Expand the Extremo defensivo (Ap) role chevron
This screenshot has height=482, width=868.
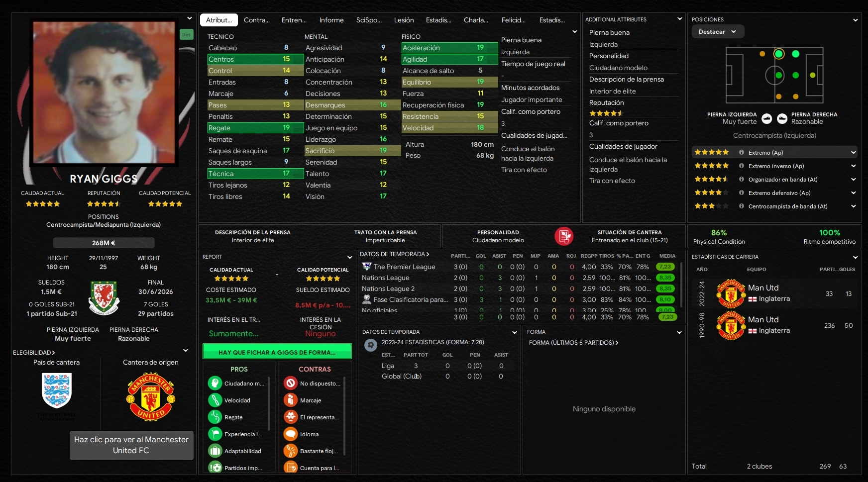pyautogui.click(x=854, y=193)
